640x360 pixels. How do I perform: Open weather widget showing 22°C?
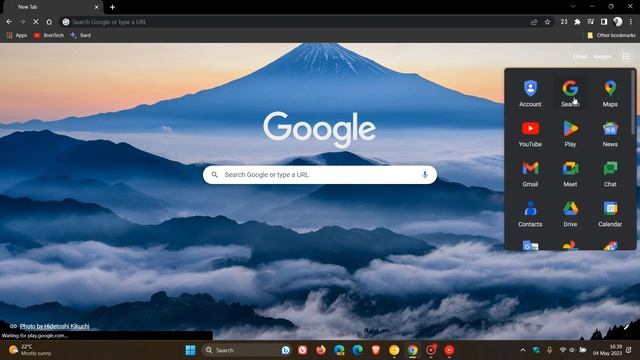click(31, 350)
